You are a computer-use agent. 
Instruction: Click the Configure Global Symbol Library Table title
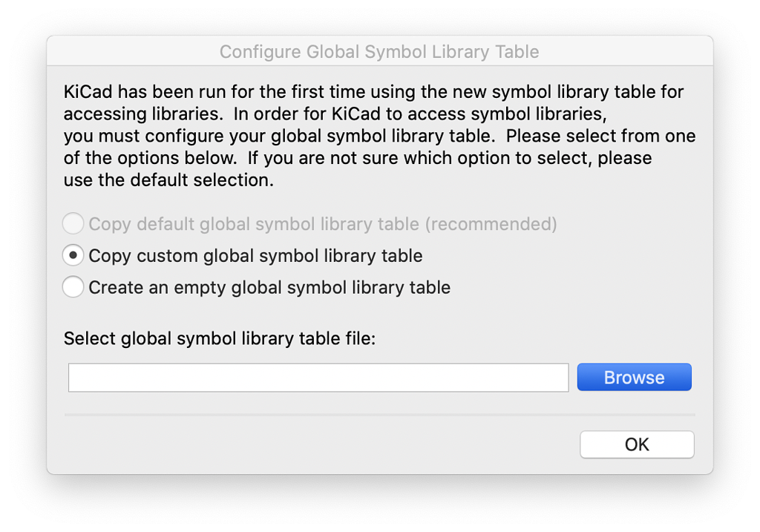(x=379, y=51)
